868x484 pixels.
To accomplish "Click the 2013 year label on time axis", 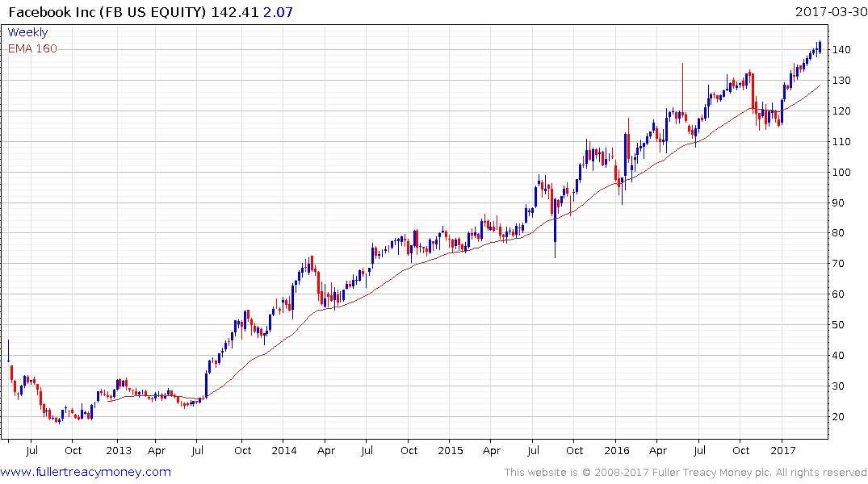I will click(x=119, y=450).
